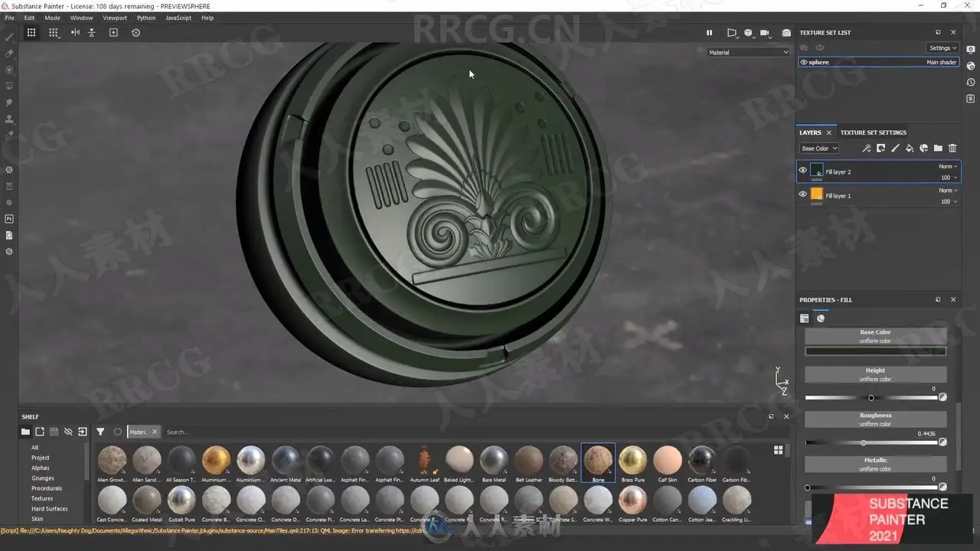Select the Projection tool in left toolbar
The image size is (980, 551).
click(x=9, y=70)
